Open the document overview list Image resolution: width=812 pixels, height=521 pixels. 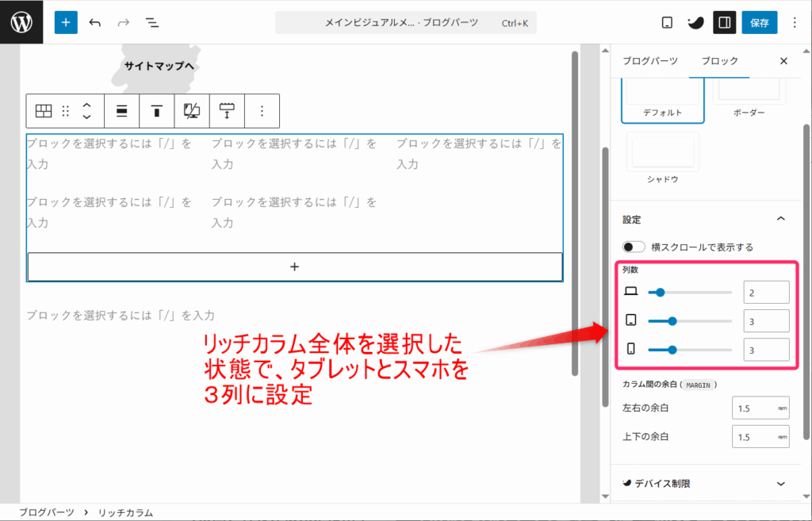point(151,23)
